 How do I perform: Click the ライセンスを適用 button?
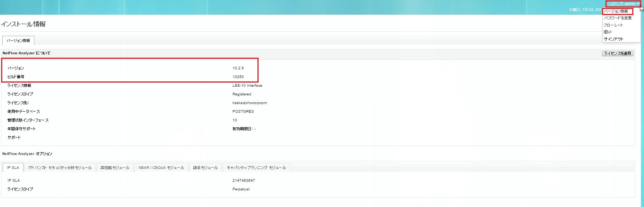pos(618,54)
